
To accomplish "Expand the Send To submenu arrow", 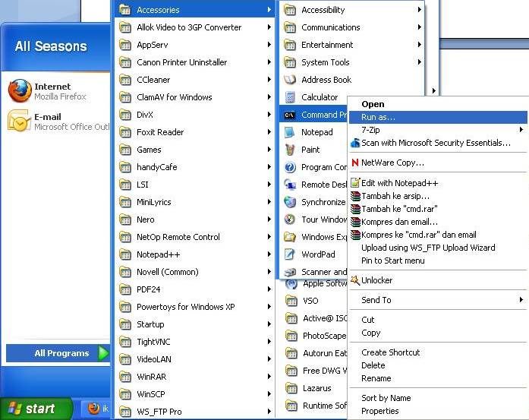I will click(x=521, y=300).
